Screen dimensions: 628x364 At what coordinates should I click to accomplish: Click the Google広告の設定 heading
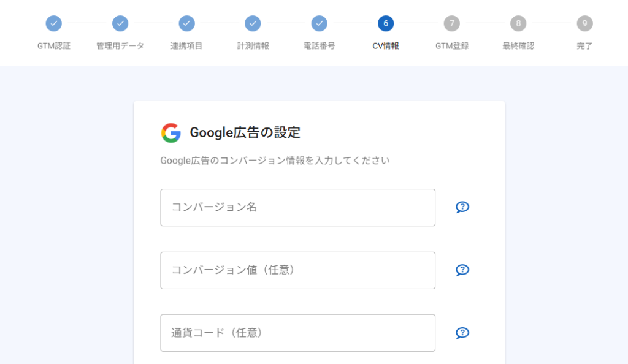245,132
